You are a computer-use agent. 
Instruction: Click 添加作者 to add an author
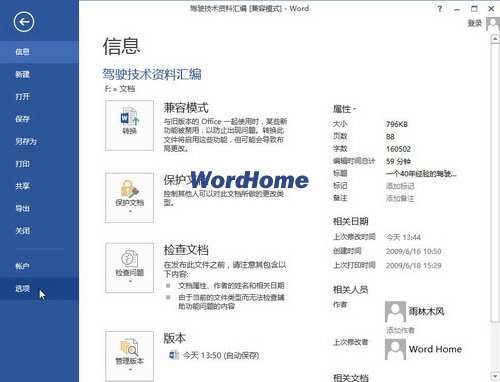[x=400, y=330]
